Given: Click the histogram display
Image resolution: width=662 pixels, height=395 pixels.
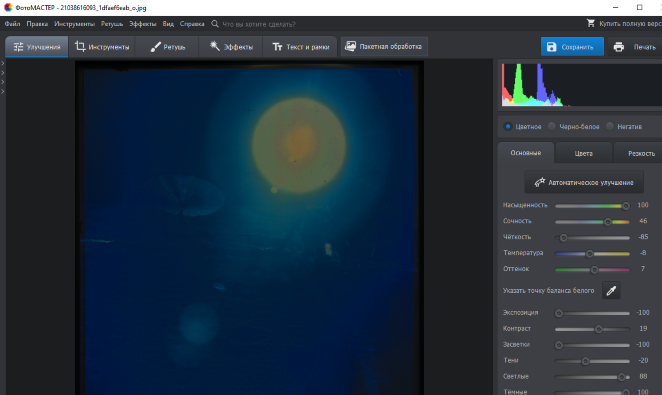Looking at the screenshot, I should 582,84.
